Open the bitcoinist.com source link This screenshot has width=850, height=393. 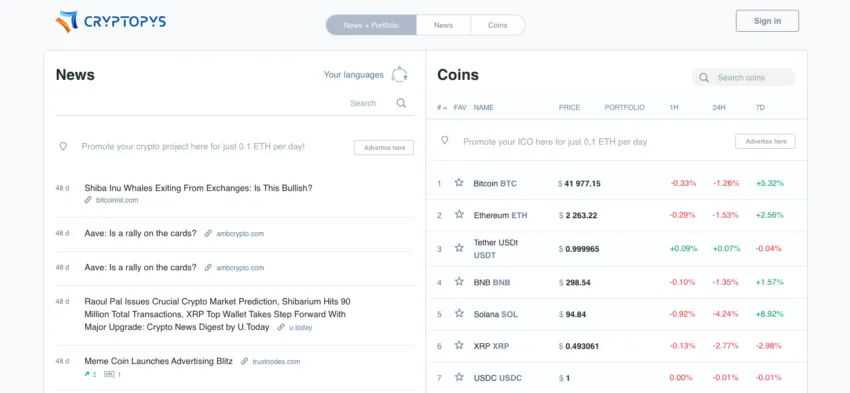(x=117, y=200)
